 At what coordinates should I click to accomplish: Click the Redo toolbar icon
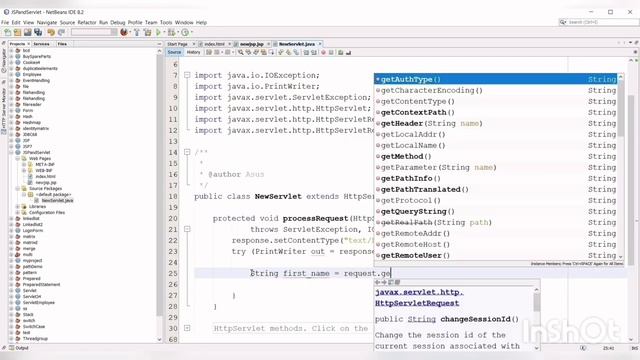pyautogui.click(x=62, y=32)
